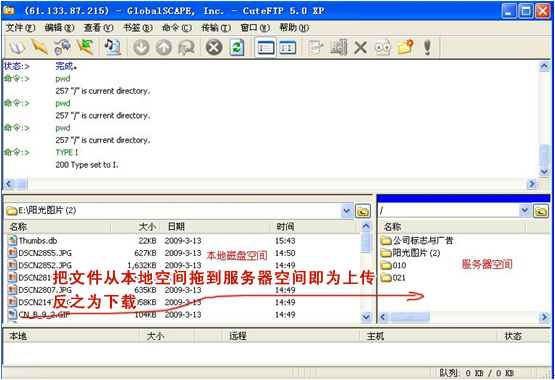555x380 pixels.
Task: Open the 传输(T) menu
Action: tap(216, 28)
